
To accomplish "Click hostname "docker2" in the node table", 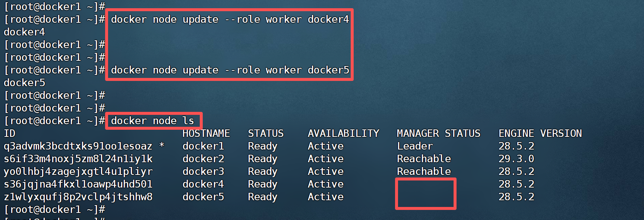I will point(203,159).
